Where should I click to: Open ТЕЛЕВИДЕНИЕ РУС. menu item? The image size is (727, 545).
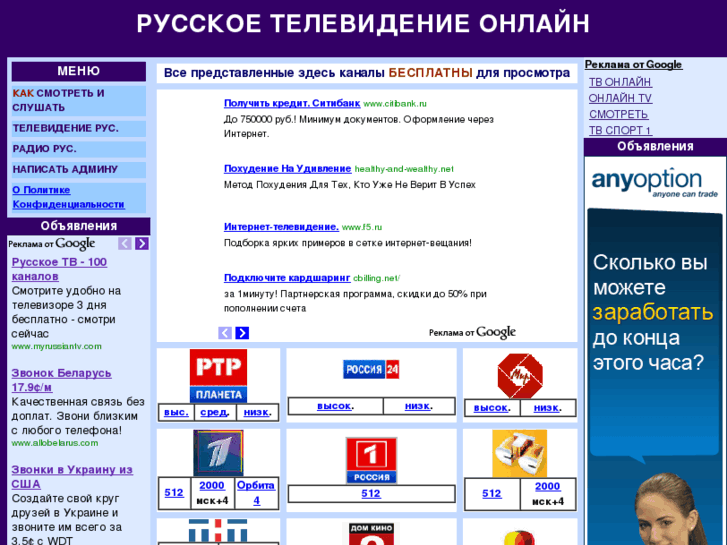78,128
